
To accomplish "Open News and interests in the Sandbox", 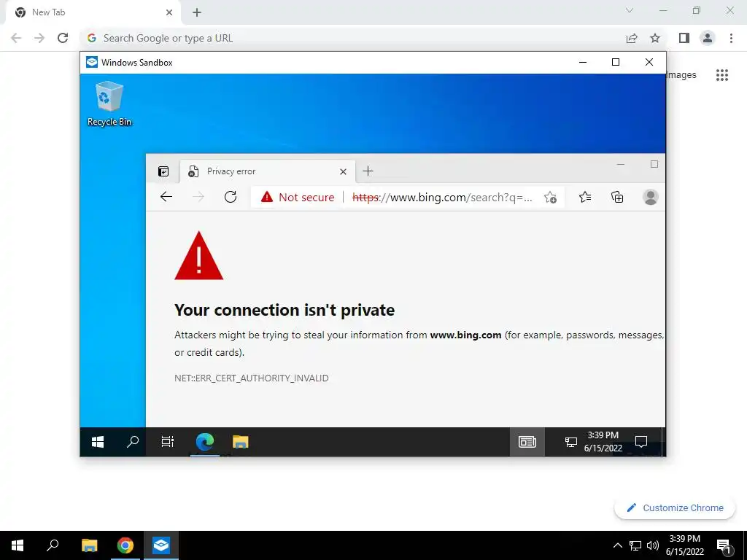I will (x=527, y=442).
